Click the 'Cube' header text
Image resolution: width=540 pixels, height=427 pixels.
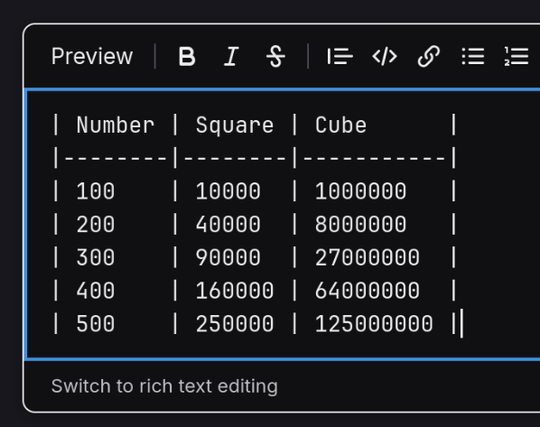(341, 125)
